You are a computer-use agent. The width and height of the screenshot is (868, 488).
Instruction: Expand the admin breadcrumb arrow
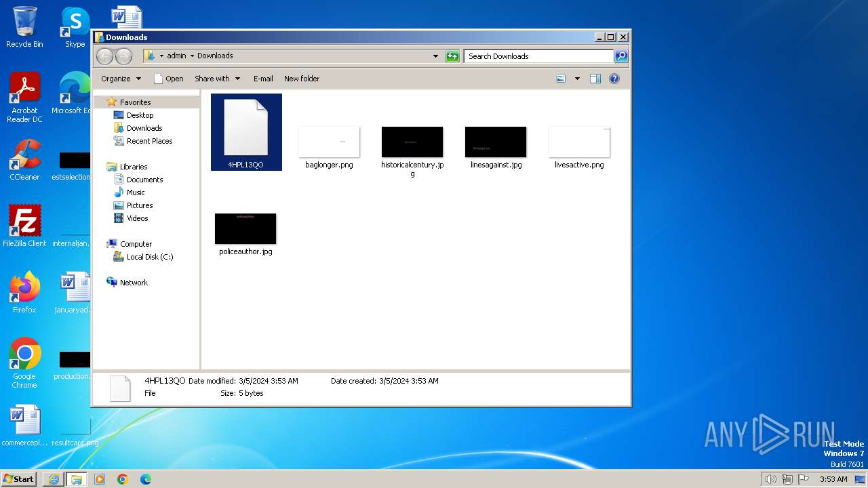192,56
